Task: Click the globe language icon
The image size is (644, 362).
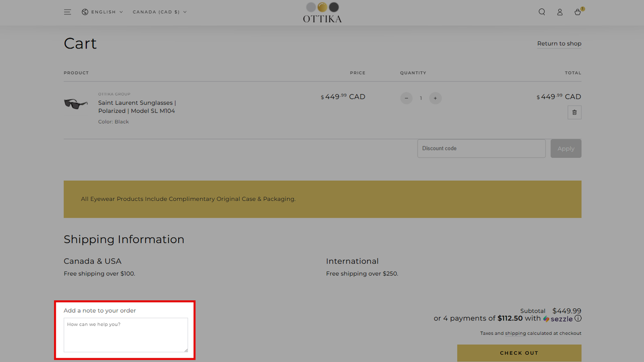Action: tap(85, 12)
